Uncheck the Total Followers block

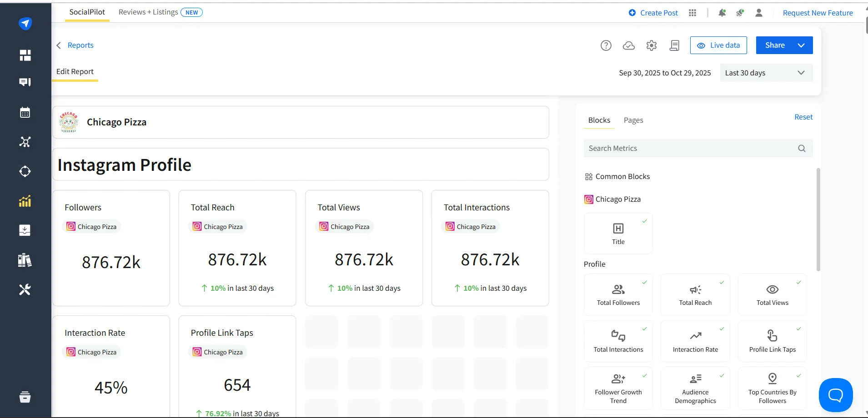tap(645, 283)
